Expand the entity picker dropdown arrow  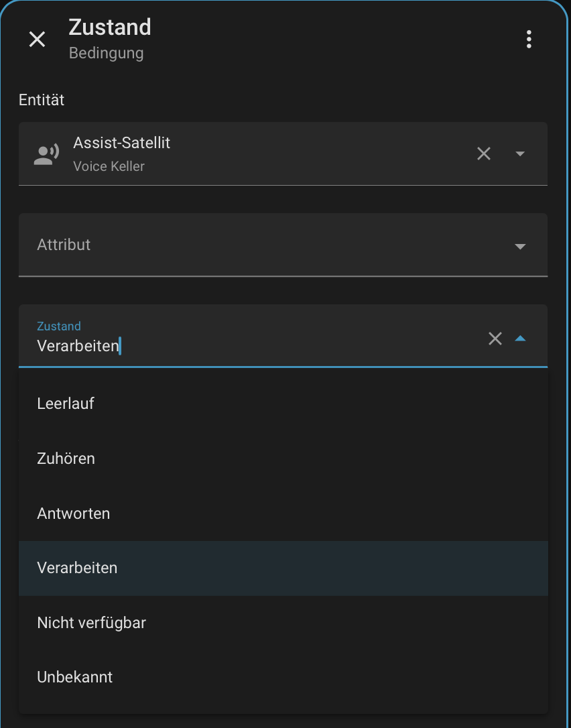point(520,154)
